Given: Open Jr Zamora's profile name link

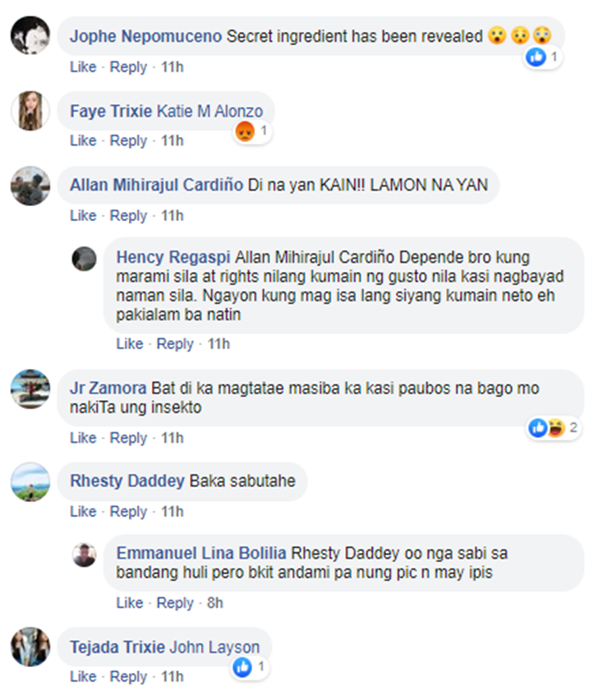Looking at the screenshot, I should click(x=108, y=389).
